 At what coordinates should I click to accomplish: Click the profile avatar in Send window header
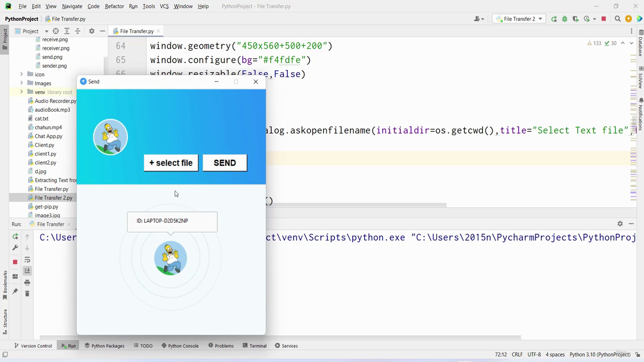111,137
